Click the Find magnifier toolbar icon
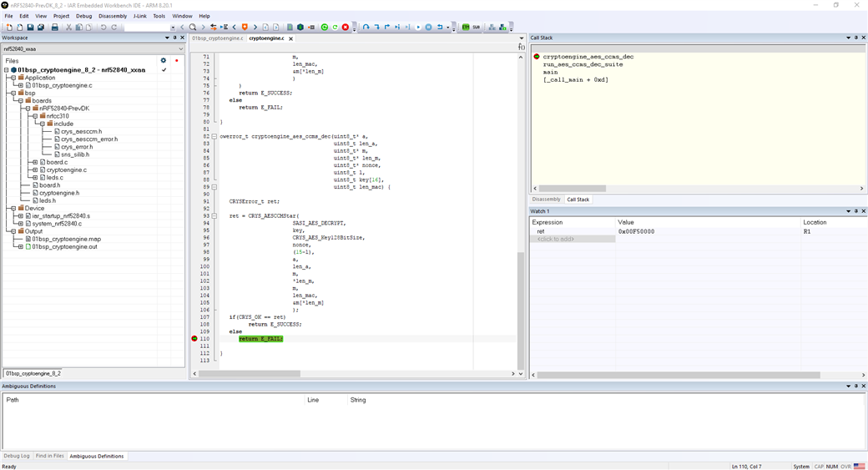 (193, 27)
